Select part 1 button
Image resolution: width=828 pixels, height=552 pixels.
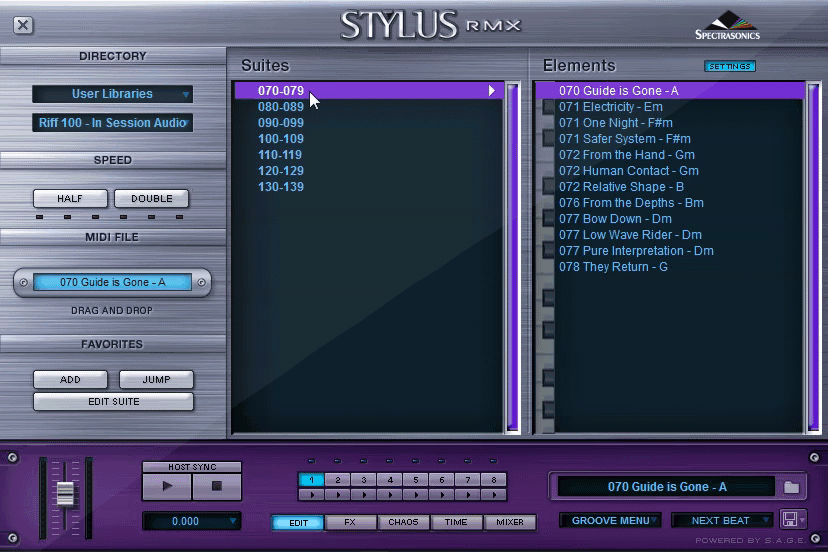coord(312,480)
